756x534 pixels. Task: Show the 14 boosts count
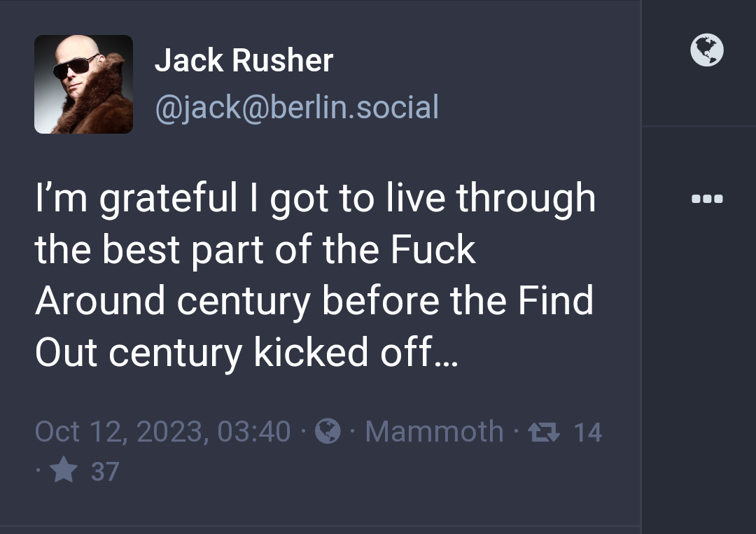[588, 433]
